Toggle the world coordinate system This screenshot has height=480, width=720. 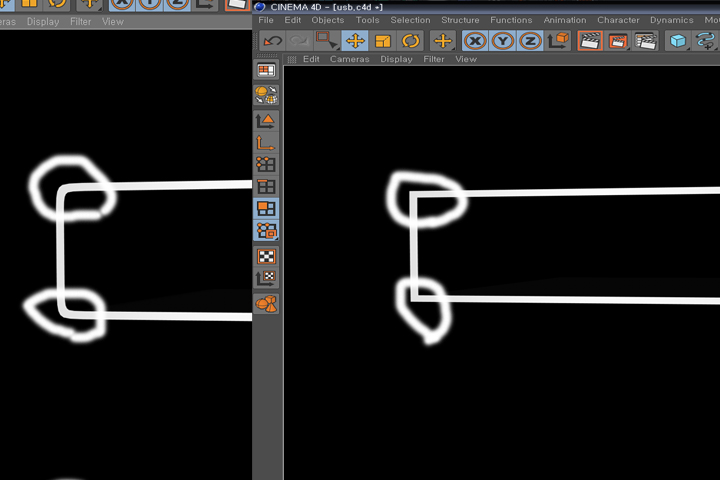tap(558, 41)
